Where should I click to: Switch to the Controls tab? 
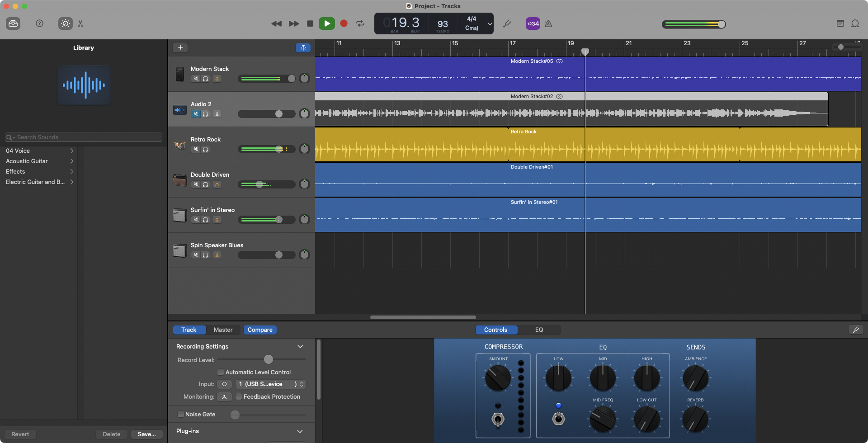[x=495, y=330]
